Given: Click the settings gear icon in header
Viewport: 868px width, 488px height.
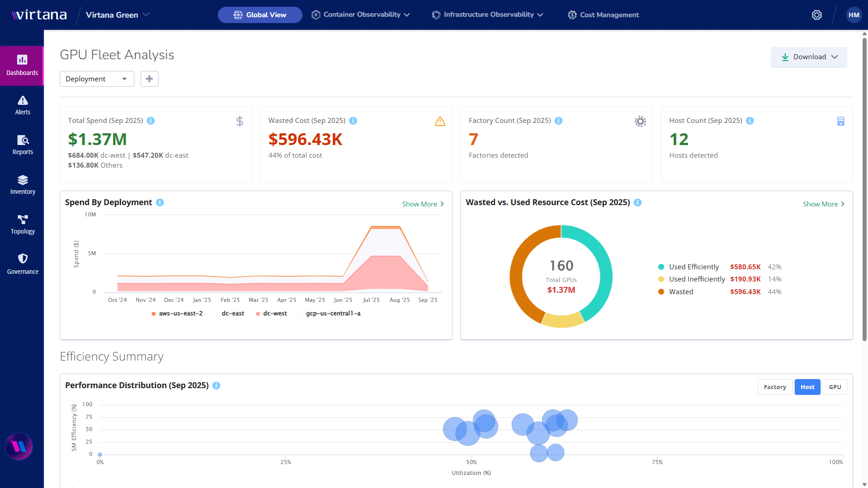Looking at the screenshot, I should tap(816, 15).
